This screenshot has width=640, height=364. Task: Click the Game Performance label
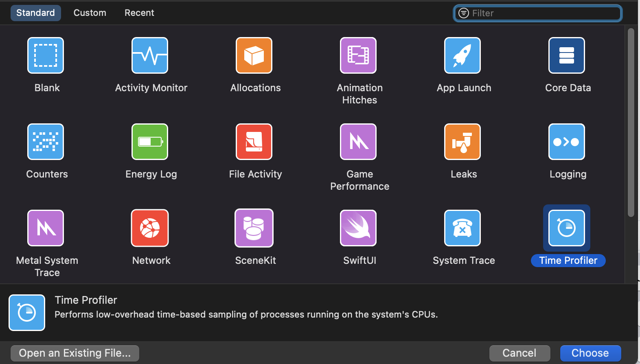[x=359, y=180]
